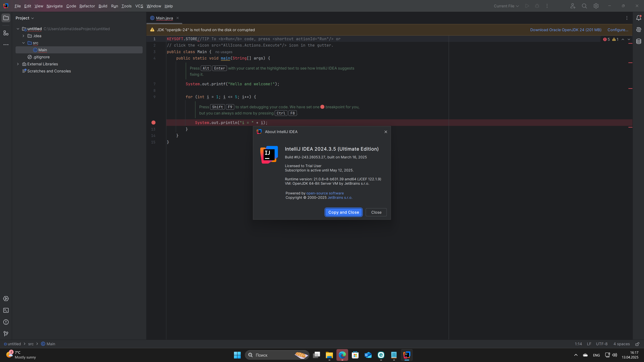Open line separator LF selector
Screen dimensions: 644x362
pos(589,344)
